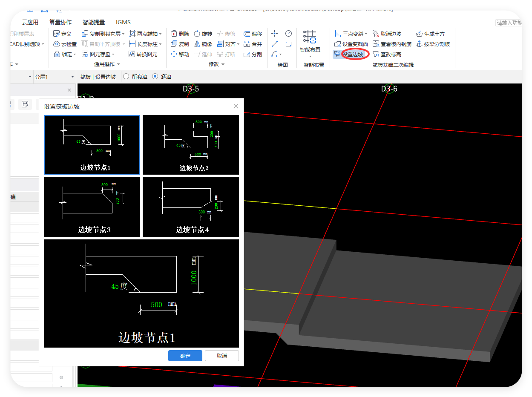
Task: Select the 边坡节点4 thumbnail
Action: (x=191, y=207)
